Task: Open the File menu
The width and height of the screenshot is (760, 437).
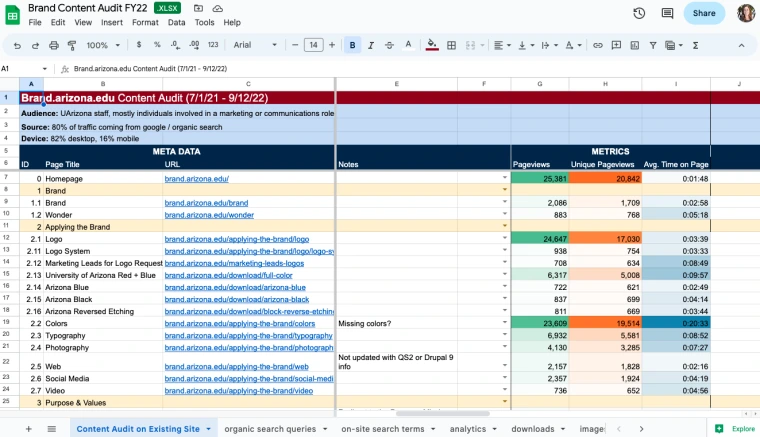Action: coord(35,22)
